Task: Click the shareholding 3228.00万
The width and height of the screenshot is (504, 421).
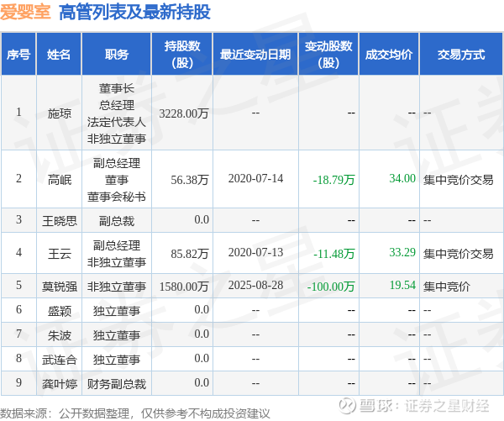Action: tap(184, 113)
